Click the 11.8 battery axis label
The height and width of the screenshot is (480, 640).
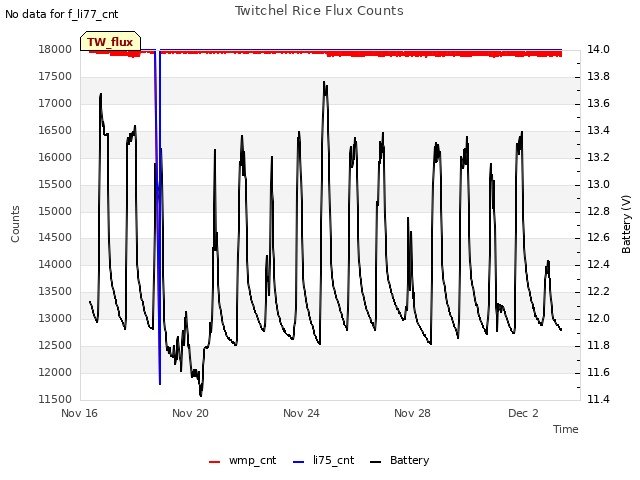(x=598, y=345)
